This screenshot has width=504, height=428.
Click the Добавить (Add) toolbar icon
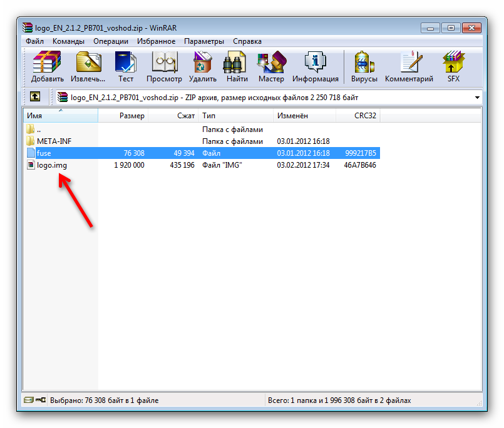(x=47, y=62)
